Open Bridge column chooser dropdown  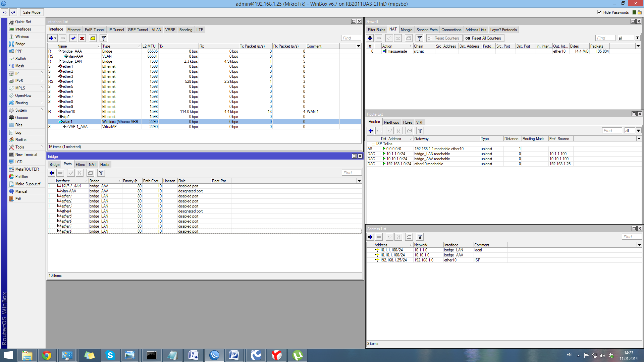click(x=359, y=181)
